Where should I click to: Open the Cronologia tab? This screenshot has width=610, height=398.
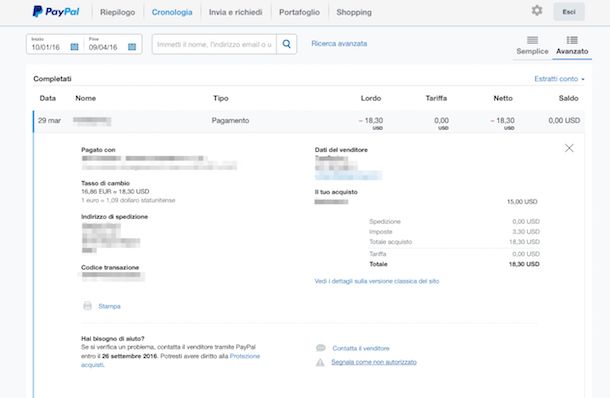coord(172,12)
